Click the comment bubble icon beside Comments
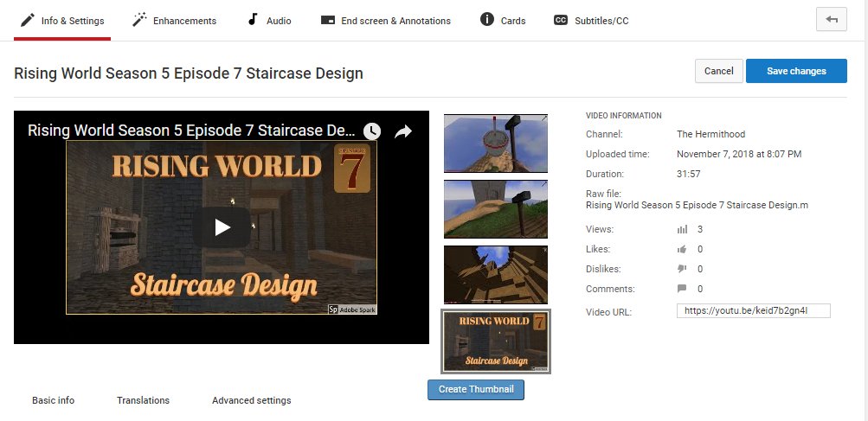The width and height of the screenshot is (868, 421). pos(682,289)
